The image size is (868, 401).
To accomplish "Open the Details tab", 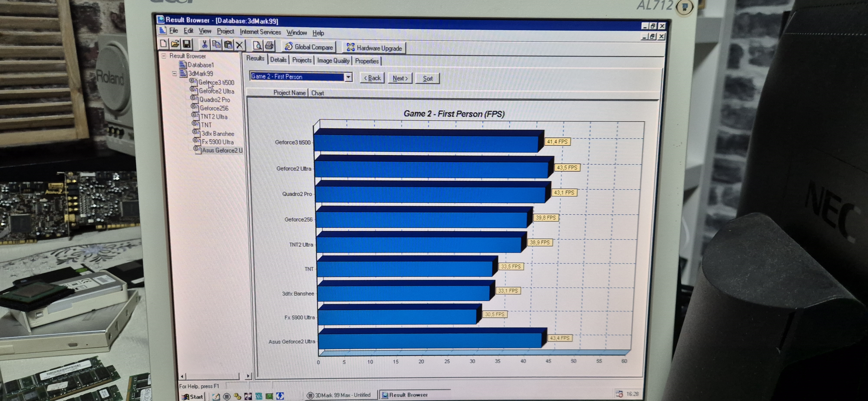I will tap(278, 60).
